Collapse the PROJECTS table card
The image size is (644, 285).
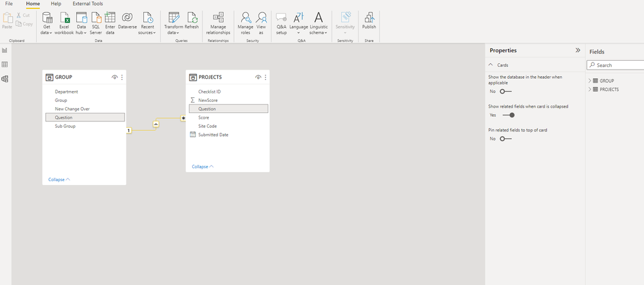click(x=202, y=167)
